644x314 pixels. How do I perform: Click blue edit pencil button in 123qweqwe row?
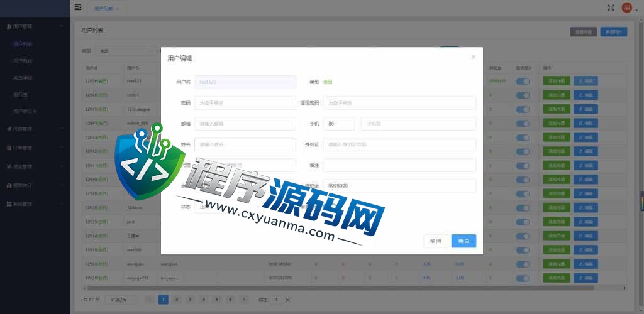click(586, 109)
